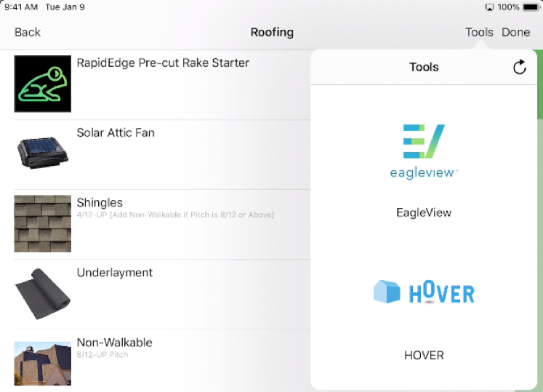Select the Non-Walkable list item
Screen dimensions: 543x392
(x=162, y=361)
